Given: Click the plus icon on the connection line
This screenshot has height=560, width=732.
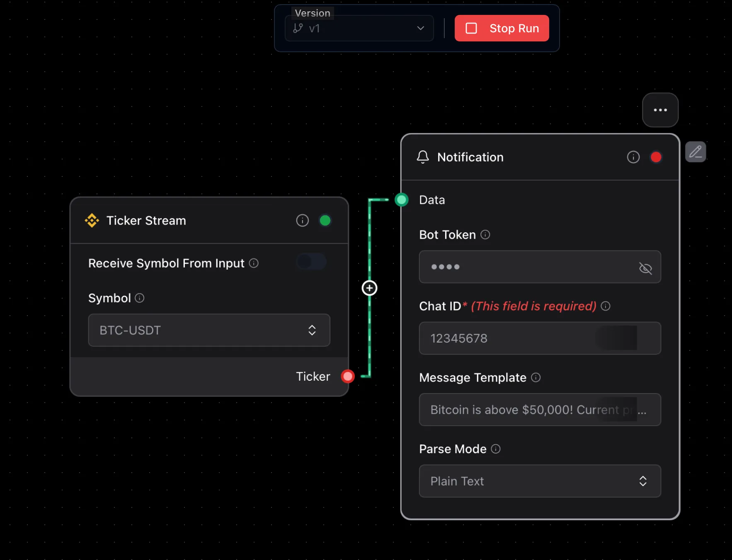Looking at the screenshot, I should tap(369, 288).
